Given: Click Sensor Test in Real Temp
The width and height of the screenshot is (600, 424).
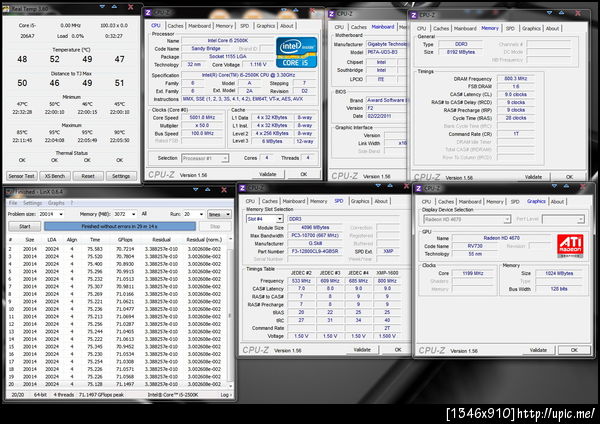Looking at the screenshot, I should pos(21,176).
